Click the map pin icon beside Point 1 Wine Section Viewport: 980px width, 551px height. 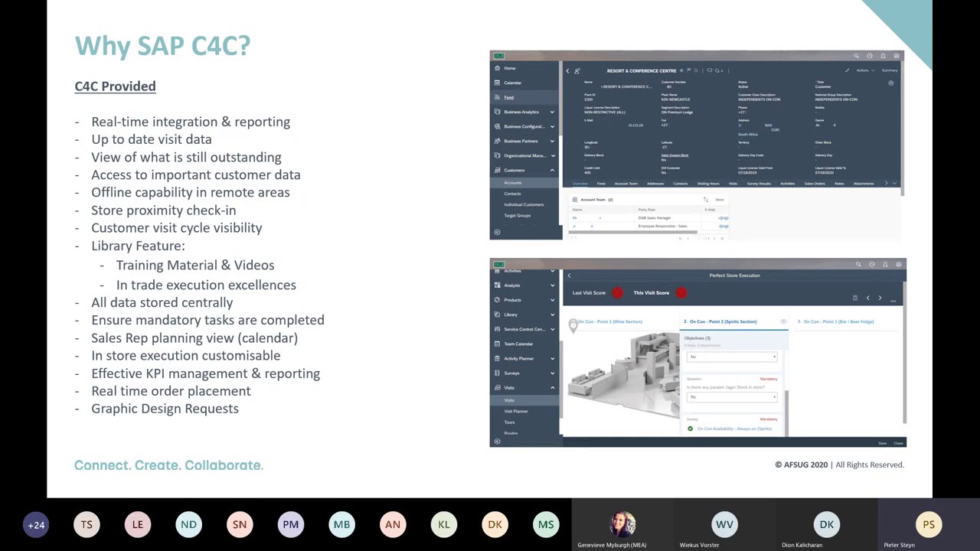[573, 326]
